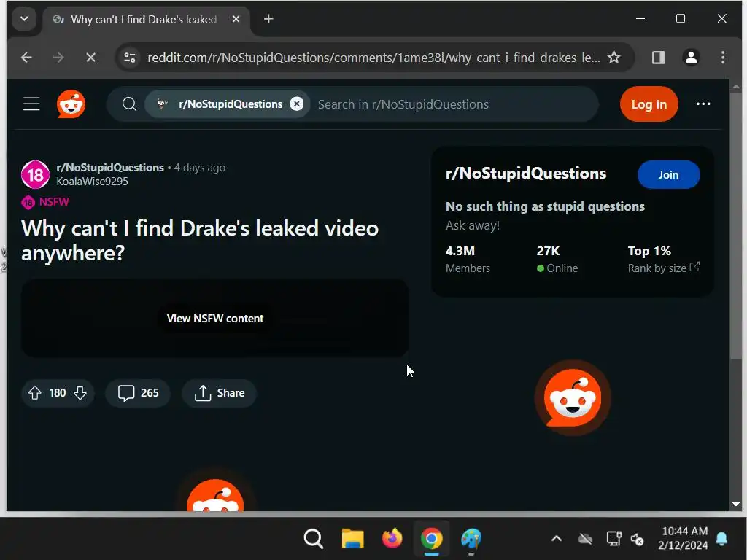Toggle Chrome side panel
The height and width of the screenshot is (560, 747).
[x=659, y=58]
